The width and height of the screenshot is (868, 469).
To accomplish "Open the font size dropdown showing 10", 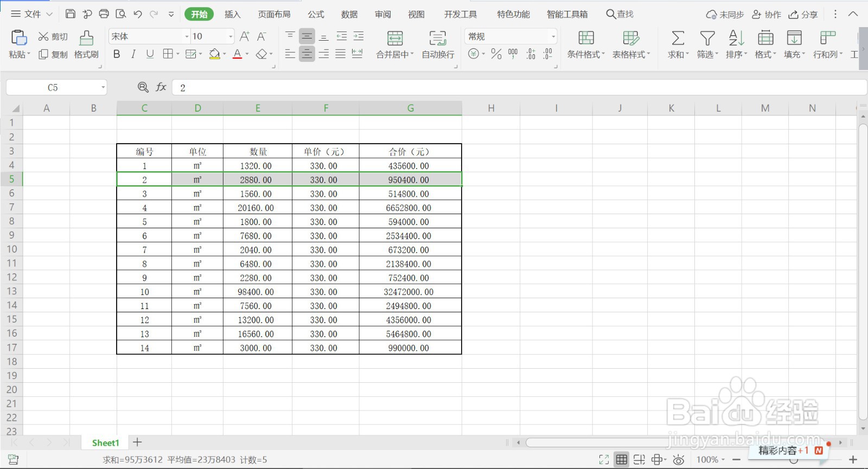I will tap(231, 36).
